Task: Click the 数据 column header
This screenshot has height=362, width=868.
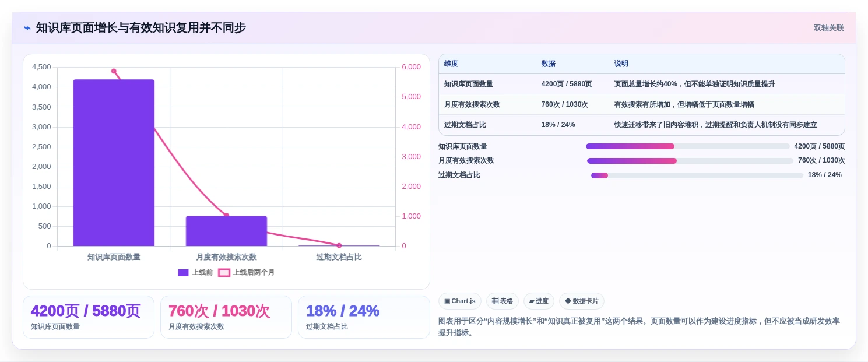Action: pyautogui.click(x=549, y=64)
